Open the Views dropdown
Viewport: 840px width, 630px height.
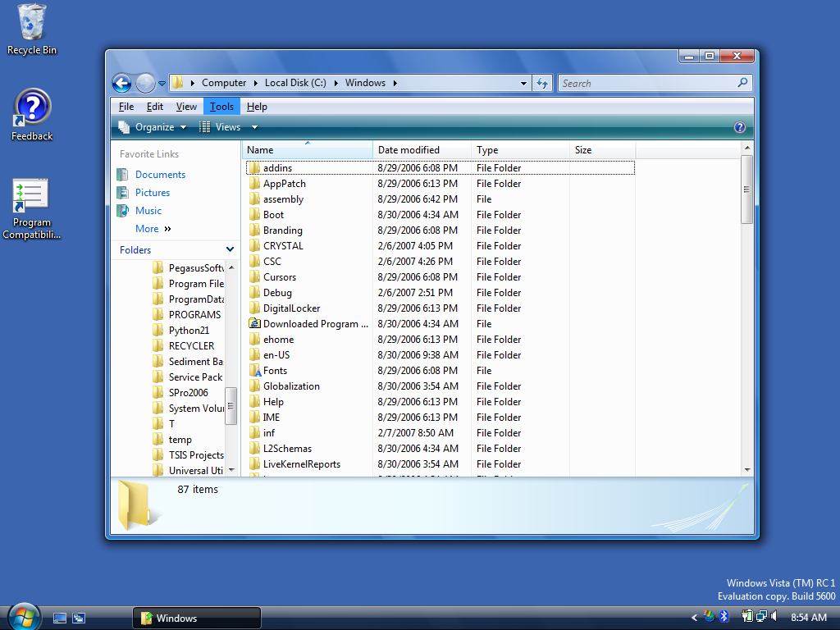pyautogui.click(x=227, y=127)
